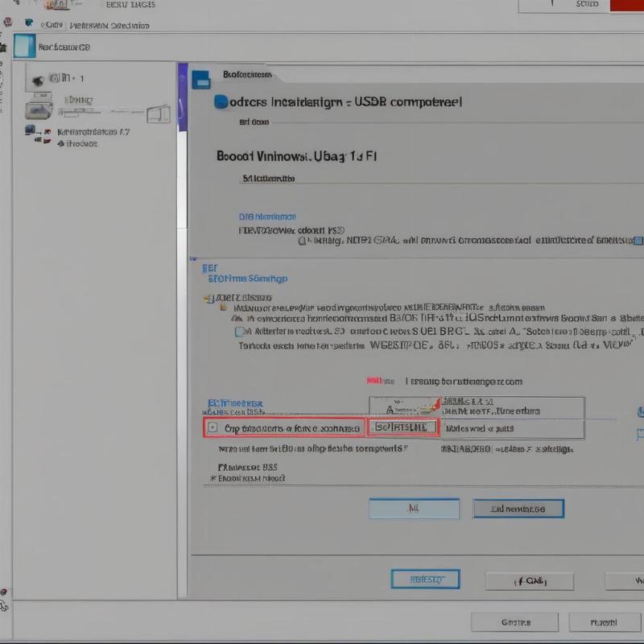Collapse the blue section arrow near left border
Viewport: 644px width, 644px height.
pos(193,259)
